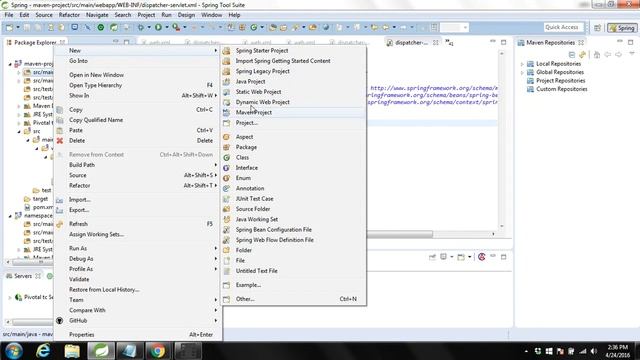Click Validate in context menu

[138, 279]
